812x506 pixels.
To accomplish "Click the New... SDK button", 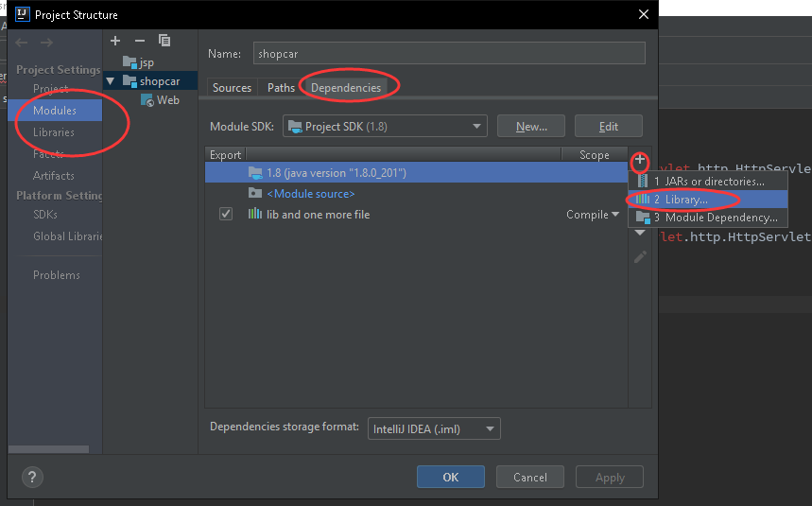I will tap(531, 127).
